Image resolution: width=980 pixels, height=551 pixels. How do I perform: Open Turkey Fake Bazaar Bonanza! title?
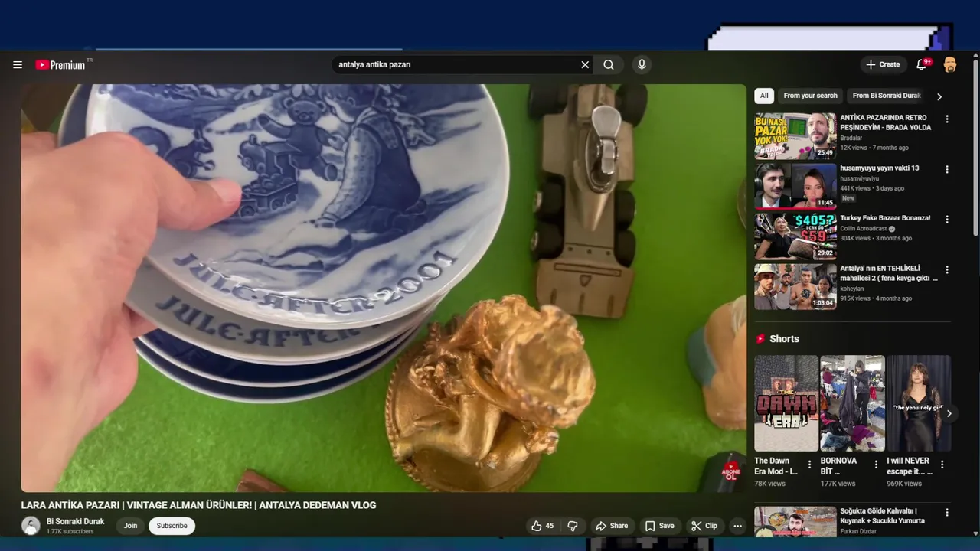tap(885, 218)
